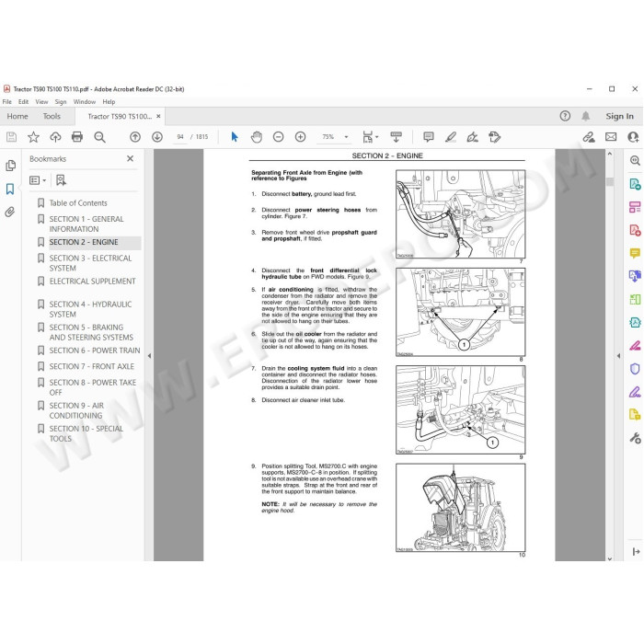Activate the Hand pan tool

(x=257, y=137)
